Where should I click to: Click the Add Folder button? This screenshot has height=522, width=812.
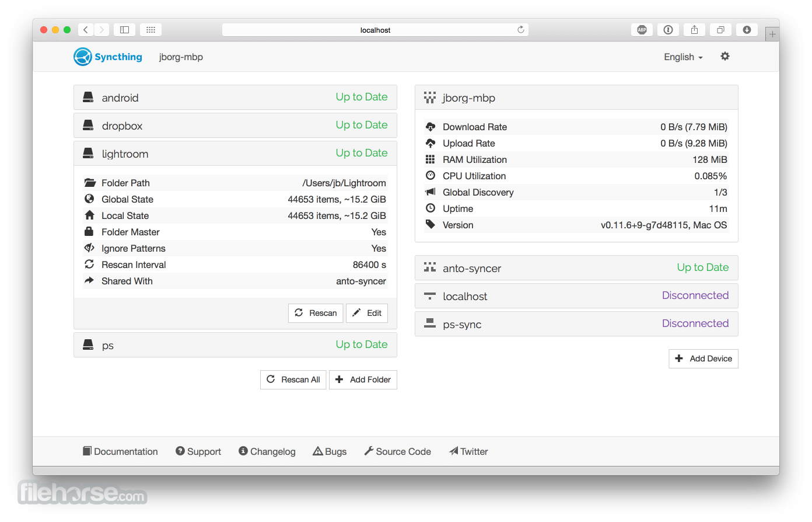click(x=363, y=380)
